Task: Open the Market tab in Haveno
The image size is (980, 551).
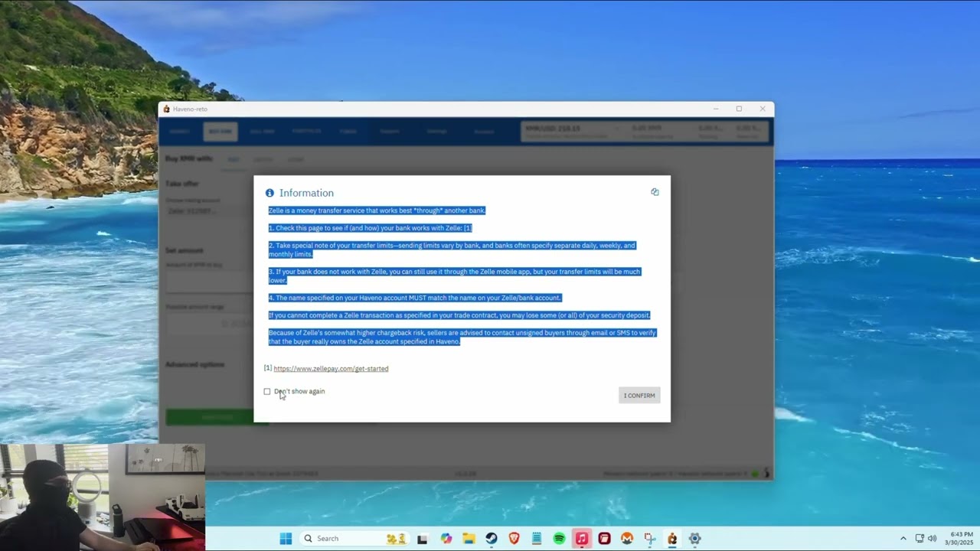Action: pos(180,132)
